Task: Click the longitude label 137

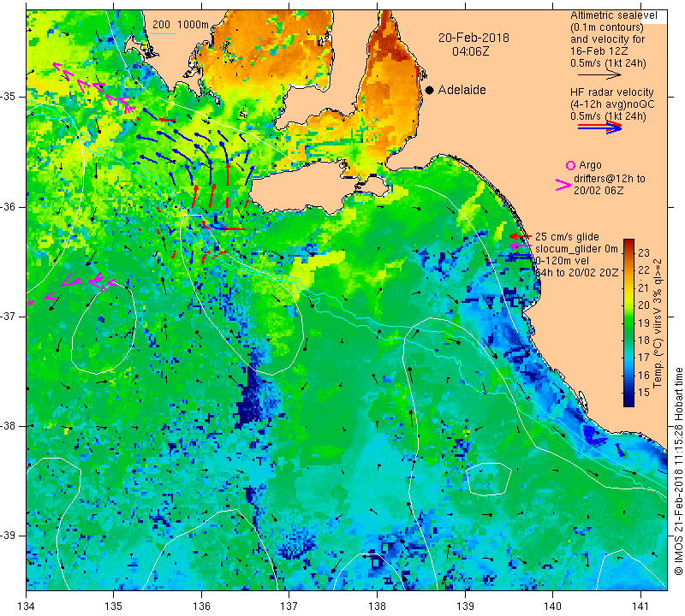Action: pos(289,606)
